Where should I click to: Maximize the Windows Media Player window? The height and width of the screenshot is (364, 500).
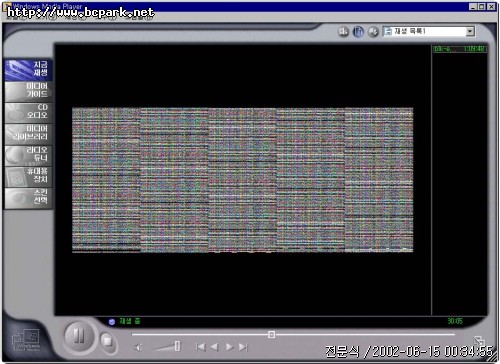pos(482,7)
